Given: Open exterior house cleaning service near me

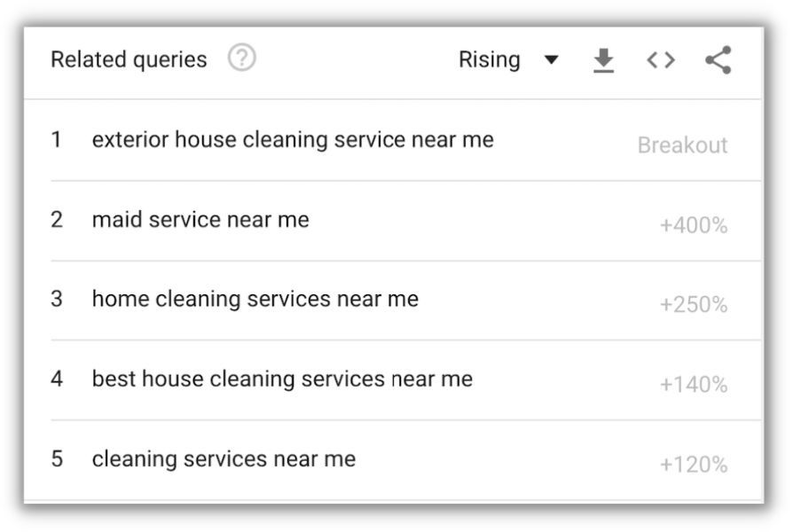Looking at the screenshot, I should tap(293, 139).
